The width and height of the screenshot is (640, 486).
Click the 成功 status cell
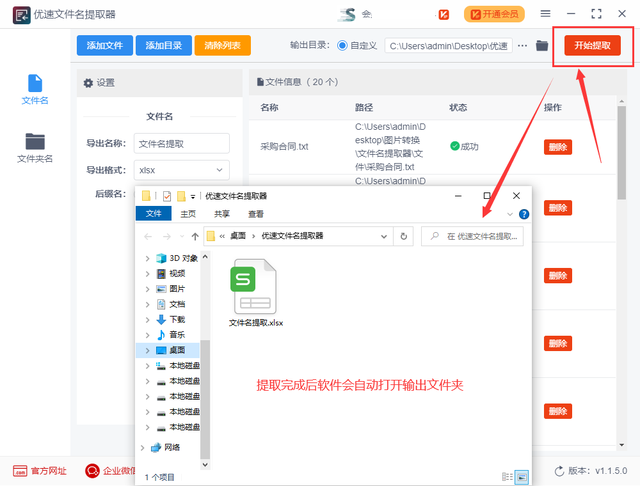click(464, 146)
